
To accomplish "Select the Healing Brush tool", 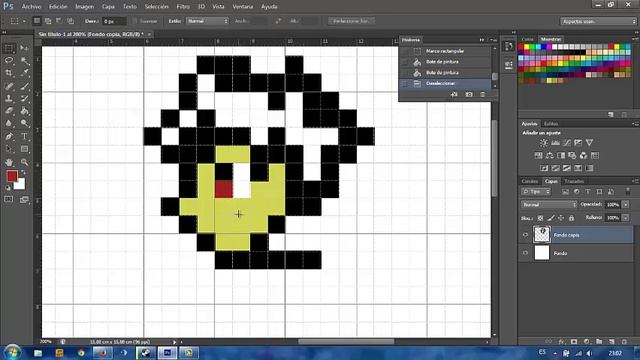I will [9, 86].
